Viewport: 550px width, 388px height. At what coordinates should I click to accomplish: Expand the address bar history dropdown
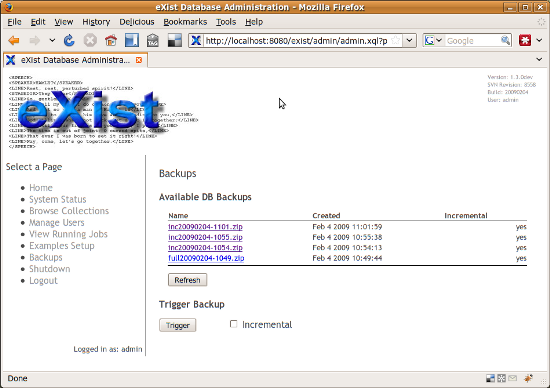click(x=409, y=41)
